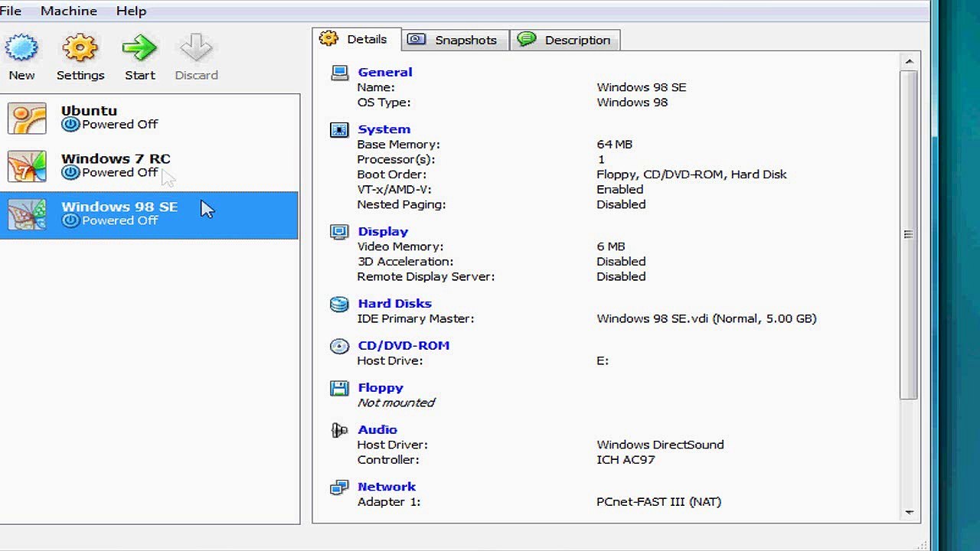980x551 pixels.
Task: Click the 'Adapter 1:' label
Action: pos(389,502)
